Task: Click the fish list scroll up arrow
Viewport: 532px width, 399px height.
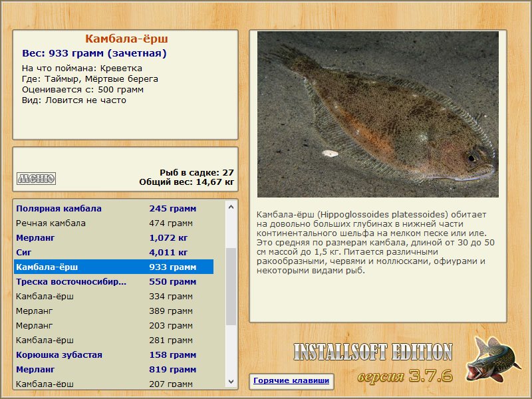Action: tap(231, 207)
